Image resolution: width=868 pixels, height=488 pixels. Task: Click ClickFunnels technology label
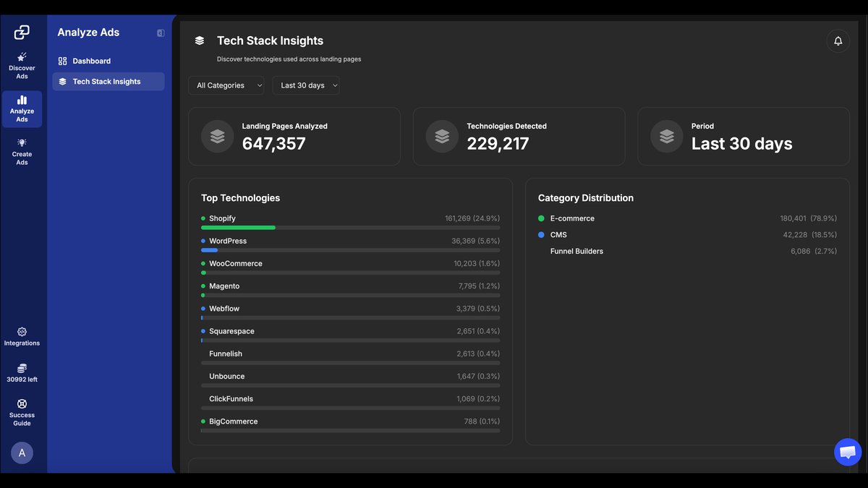pyautogui.click(x=231, y=398)
